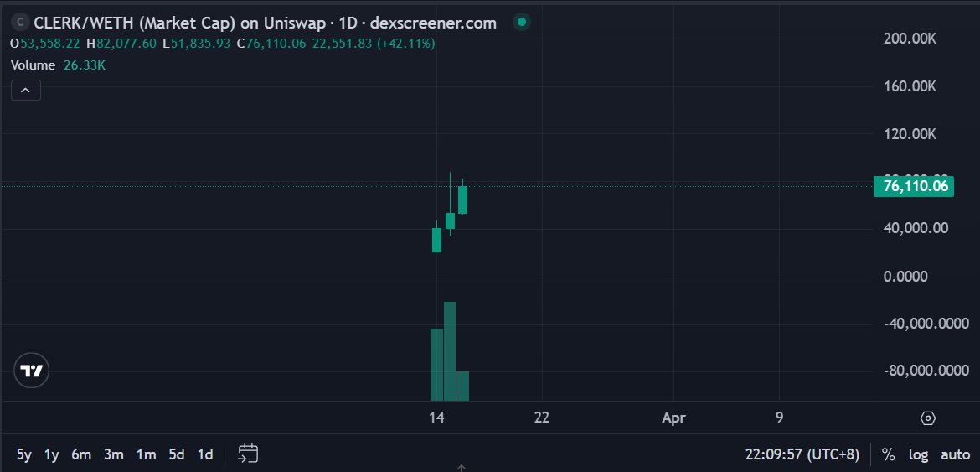This screenshot has height=472, width=980.
Task: Select the 5d time range
Action: pyautogui.click(x=177, y=454)
